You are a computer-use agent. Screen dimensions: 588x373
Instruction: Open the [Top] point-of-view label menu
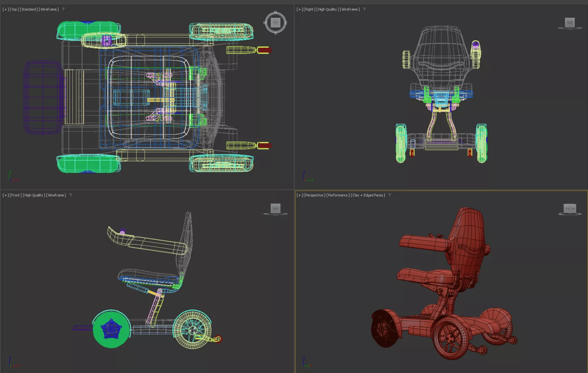pyautogui.click(x=14, y=9)
